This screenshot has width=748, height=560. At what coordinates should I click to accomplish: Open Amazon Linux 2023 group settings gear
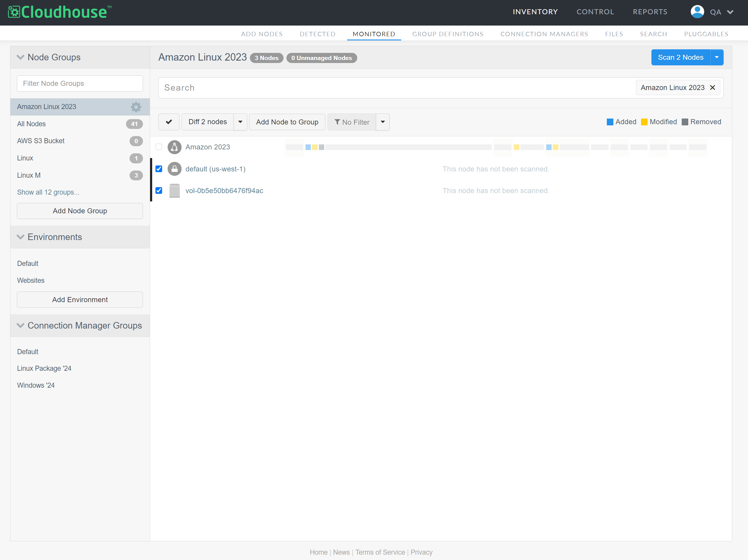click(136, 107)
